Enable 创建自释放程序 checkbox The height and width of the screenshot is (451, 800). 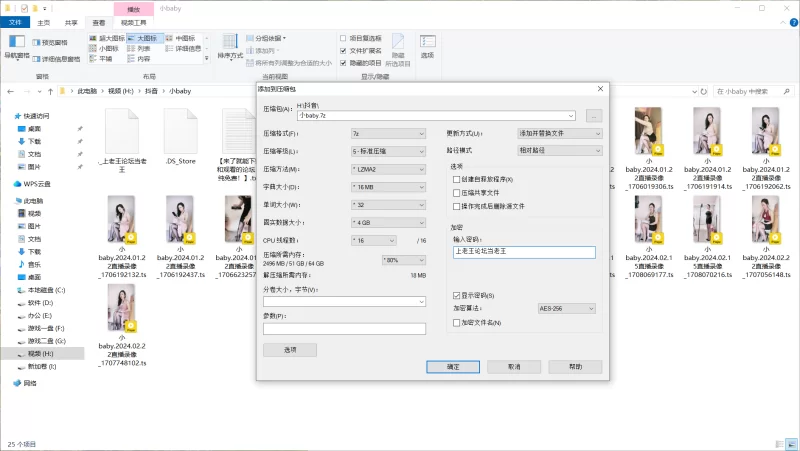click(x=456, y=179)
